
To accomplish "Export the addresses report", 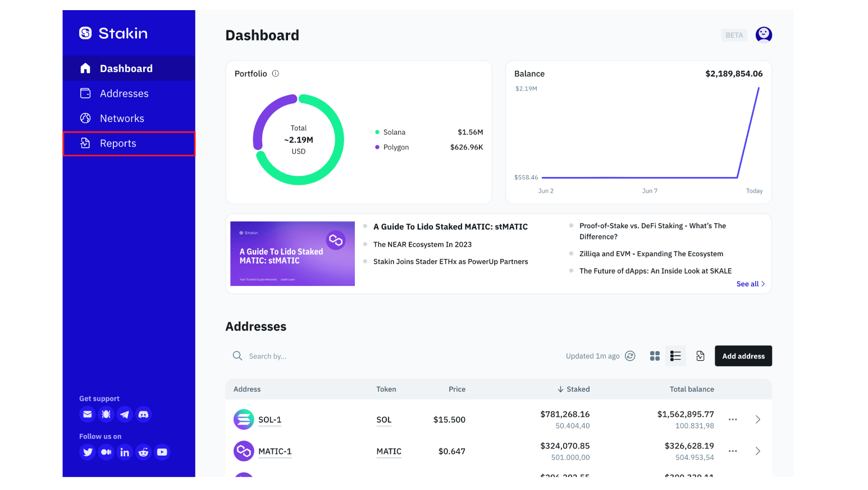I will 700,356.
